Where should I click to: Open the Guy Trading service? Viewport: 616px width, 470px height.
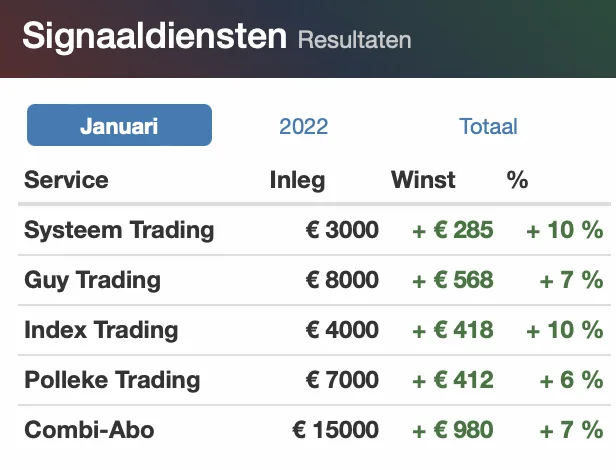pos(92,280)
